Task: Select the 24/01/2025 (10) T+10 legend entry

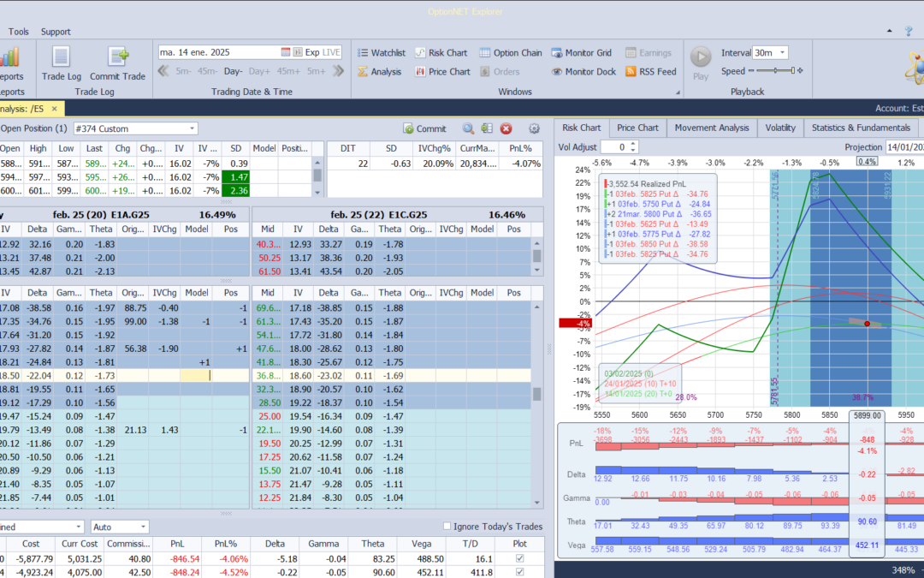Action: (639, 384)
